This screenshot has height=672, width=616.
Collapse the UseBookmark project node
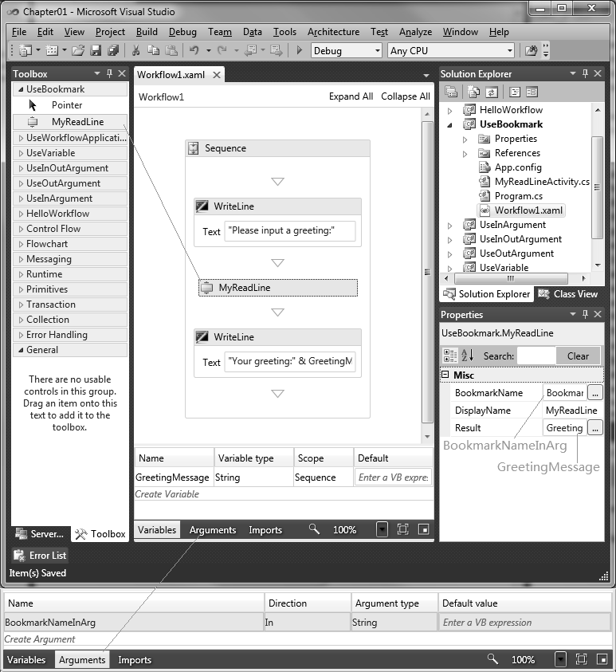click(x=449, y=124)
